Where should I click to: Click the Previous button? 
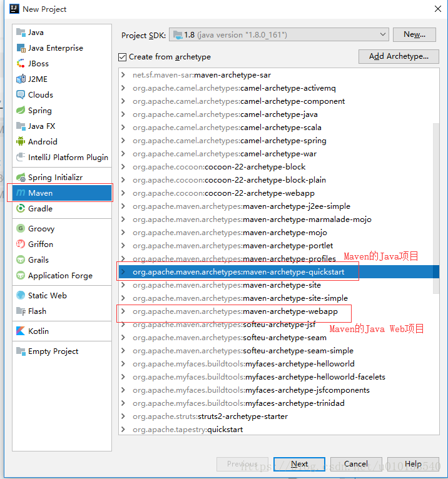(x=242, y=464)
